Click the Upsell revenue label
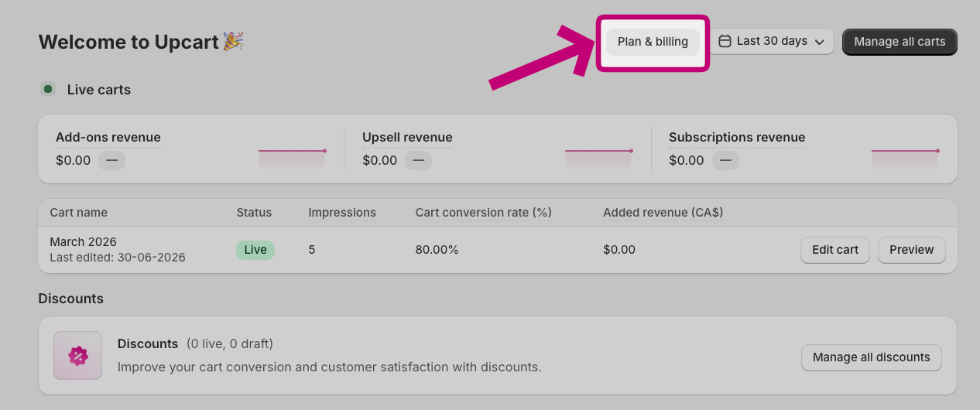 pos(407,138)
